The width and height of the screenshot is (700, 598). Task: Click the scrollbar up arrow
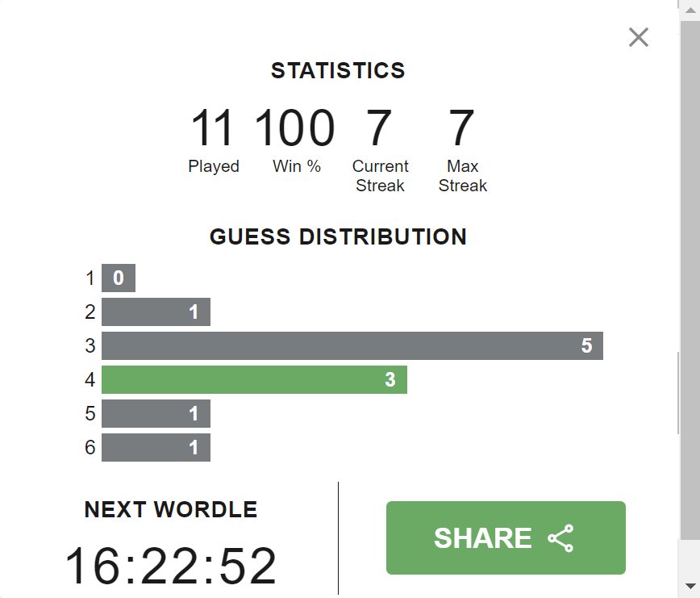(690, 10)
